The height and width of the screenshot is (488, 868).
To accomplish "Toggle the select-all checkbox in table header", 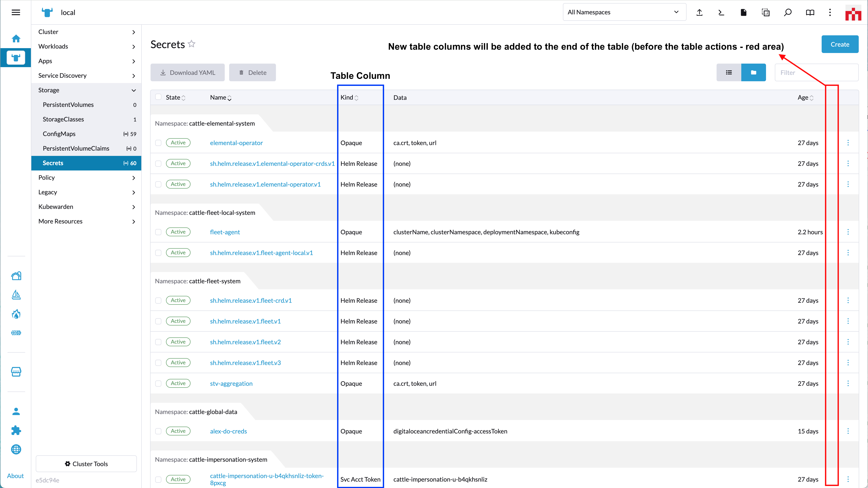I will [158, 97].
